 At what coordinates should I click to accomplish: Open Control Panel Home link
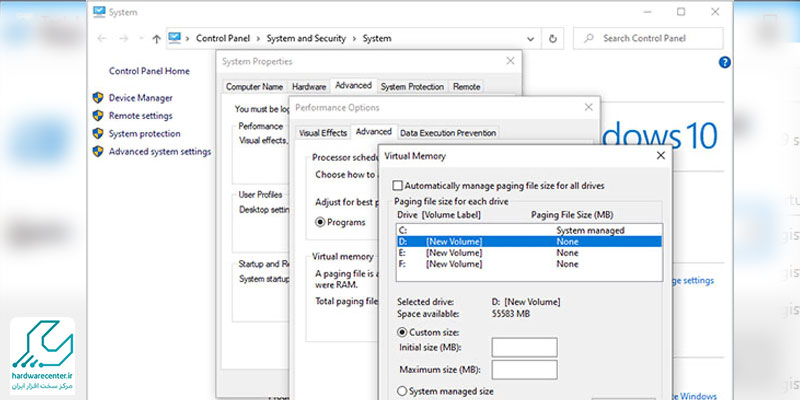149,71
